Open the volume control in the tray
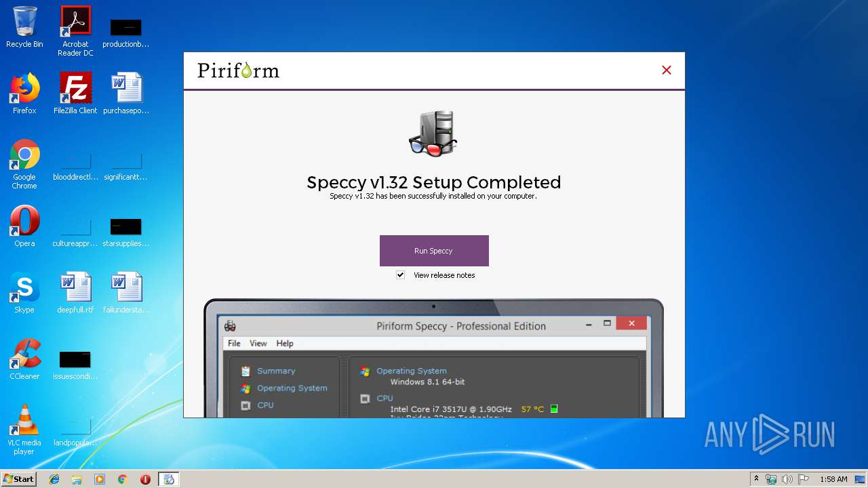The image size is (868, 488). [787, 479]
